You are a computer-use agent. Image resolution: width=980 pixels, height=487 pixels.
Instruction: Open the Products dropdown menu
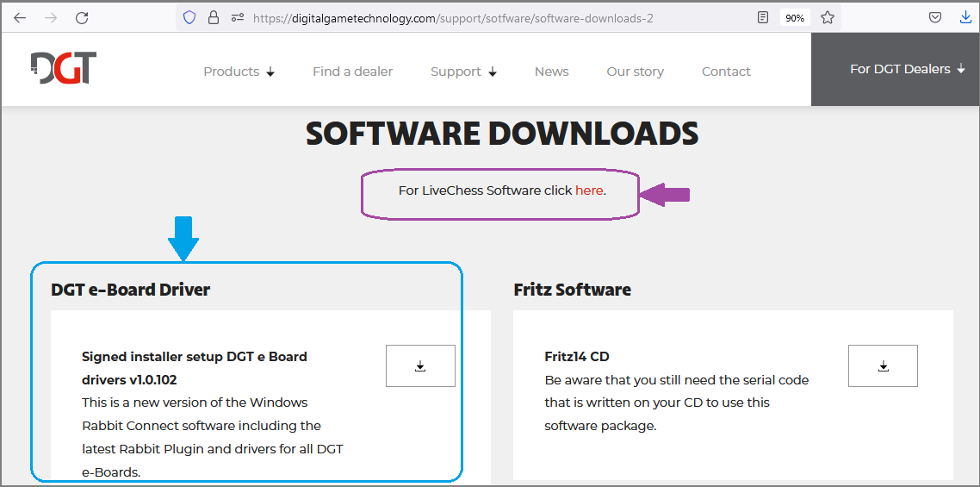point(239,72)
